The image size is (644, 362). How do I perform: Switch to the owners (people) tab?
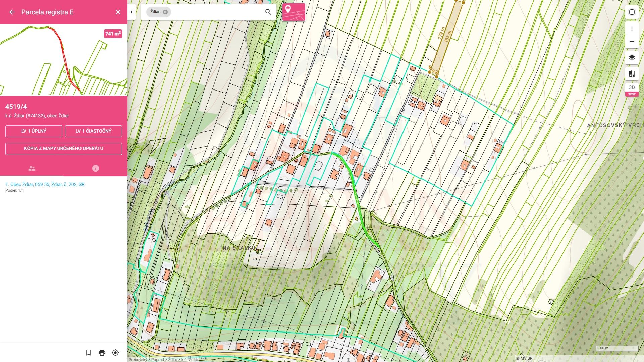click(32, 168)
